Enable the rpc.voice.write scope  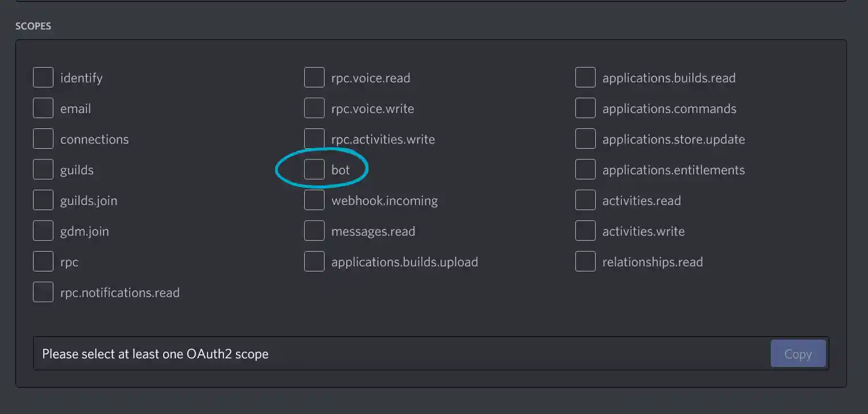click(314, 108)
